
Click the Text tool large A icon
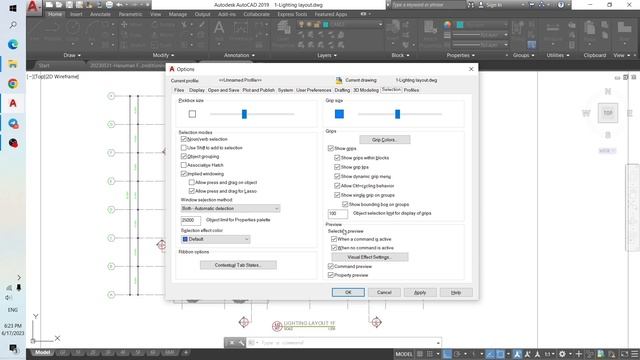pos(219,28)
